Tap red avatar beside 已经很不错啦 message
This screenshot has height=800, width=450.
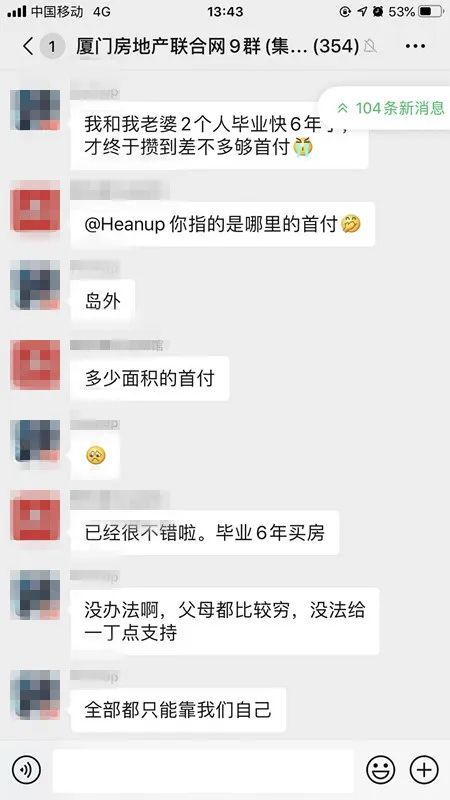coord(35,515)
